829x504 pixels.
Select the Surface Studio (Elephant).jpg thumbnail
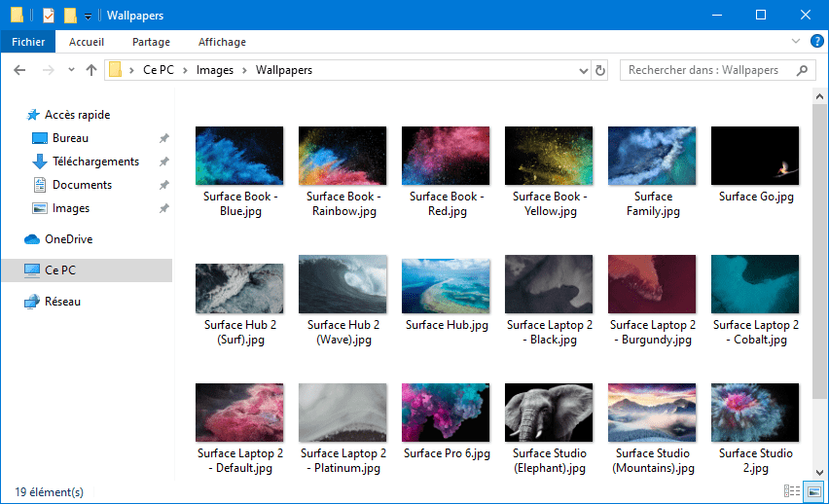549,413
